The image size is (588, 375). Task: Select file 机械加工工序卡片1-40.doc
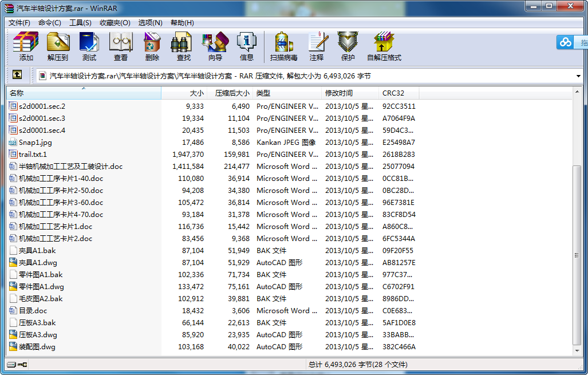coord(61,178)
